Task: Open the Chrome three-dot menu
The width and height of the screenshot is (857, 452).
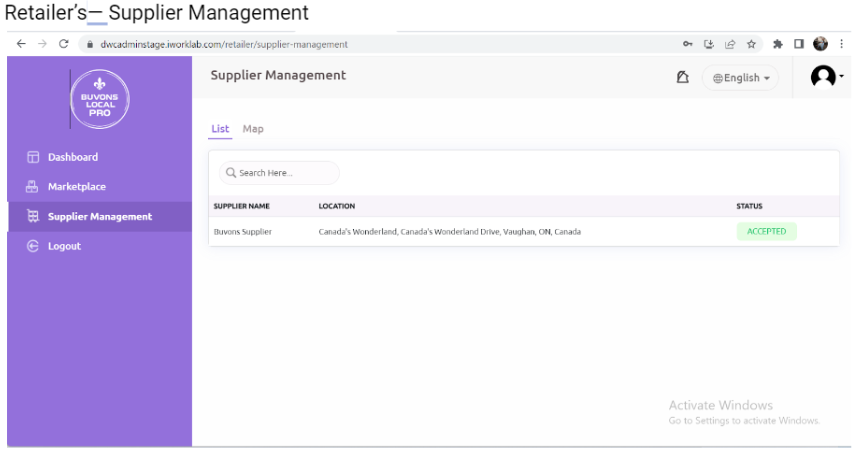Action: 841,44
